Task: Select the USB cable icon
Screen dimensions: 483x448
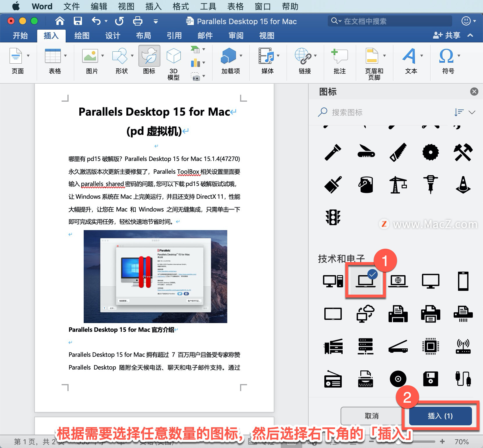Action: coord(463,379)
